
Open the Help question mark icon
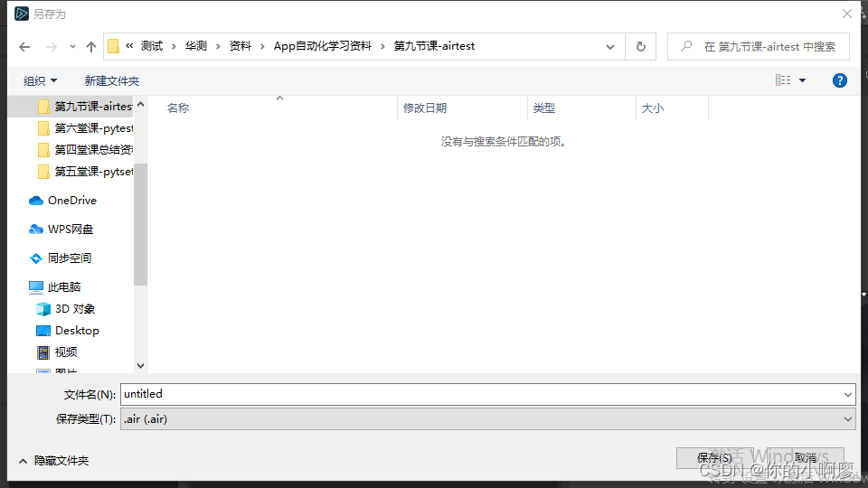click(x=839, y=80)
